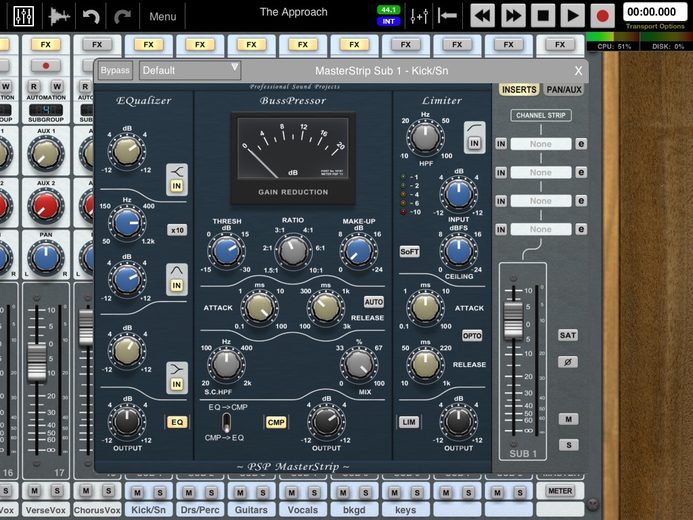This screenshot has height=520, width=693.
Task: Open the mixer view icon
Action: (x=23, y=16)
